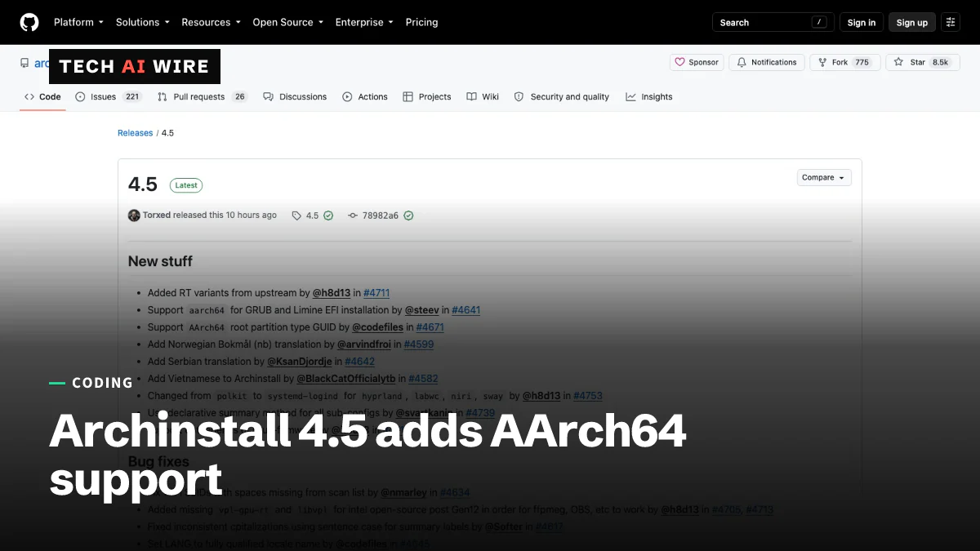Open the @h8d13 mention for RT variants
Image resolution: width=980 pixels, height=551 pixels.
(332, 293)
